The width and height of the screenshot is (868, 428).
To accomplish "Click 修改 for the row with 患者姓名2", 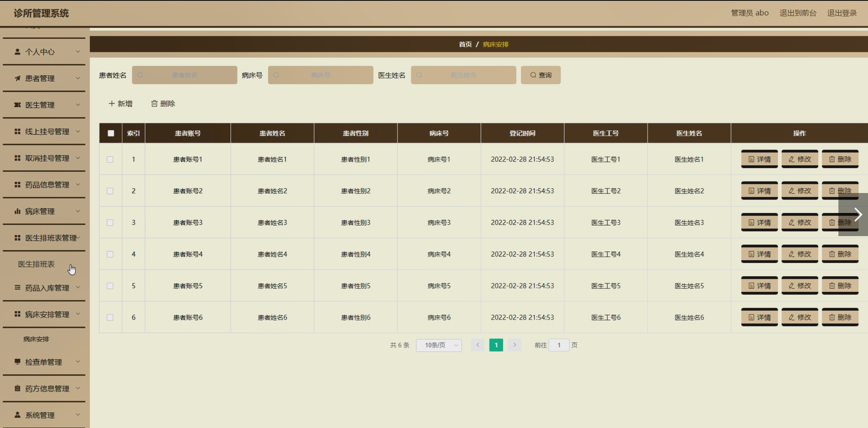I will pos(800,191).
